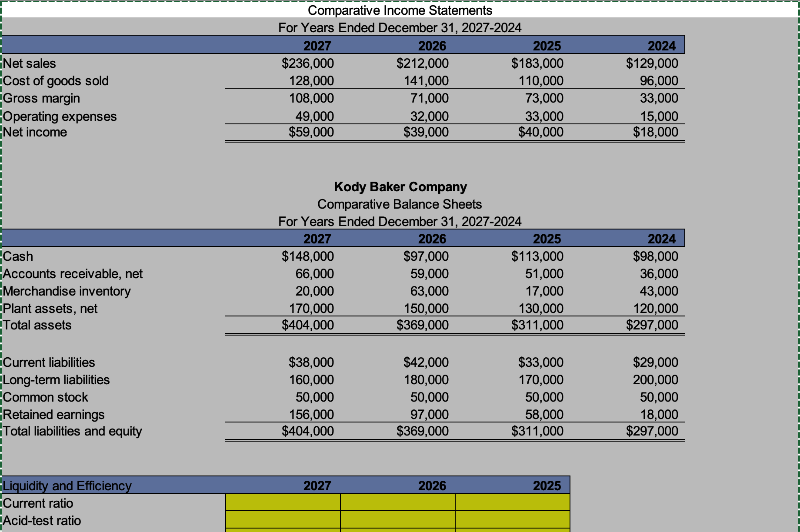Click the 'Gross margin' row label

[x=41, y=98]
